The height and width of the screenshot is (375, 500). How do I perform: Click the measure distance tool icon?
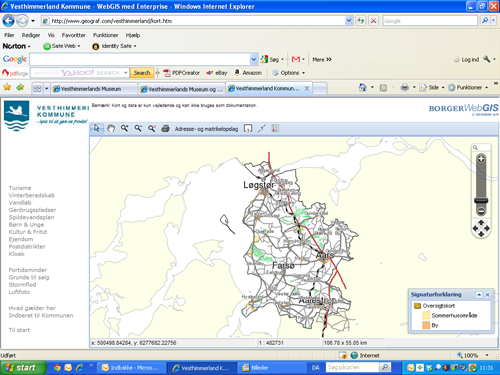[x=262, y=128]
